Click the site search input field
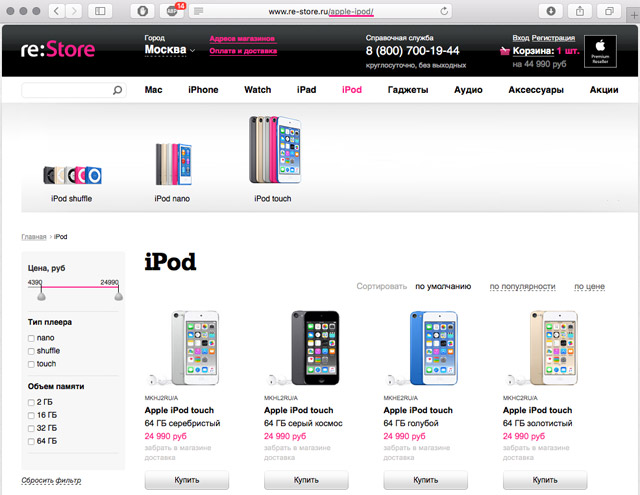 click(74, 90)
